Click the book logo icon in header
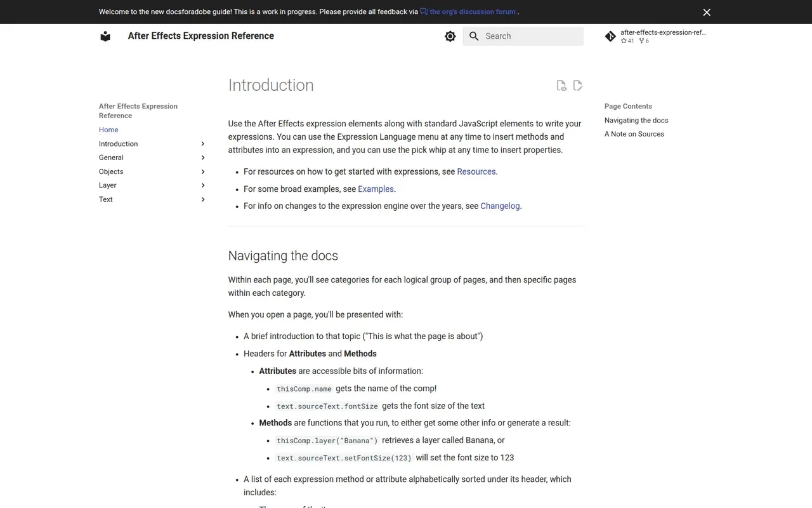The image size is (812, 508). coord(105,36)
